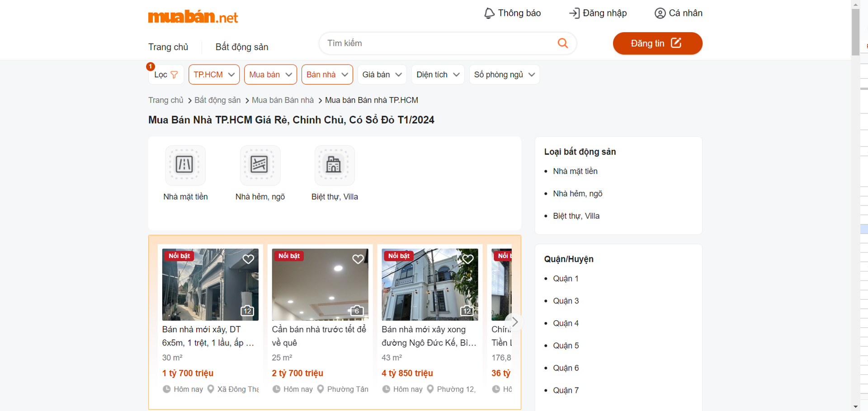Screen dimensions: 868x411
Task: Open listing thumbnail showing ceiling lights
Action: (320, 285)
